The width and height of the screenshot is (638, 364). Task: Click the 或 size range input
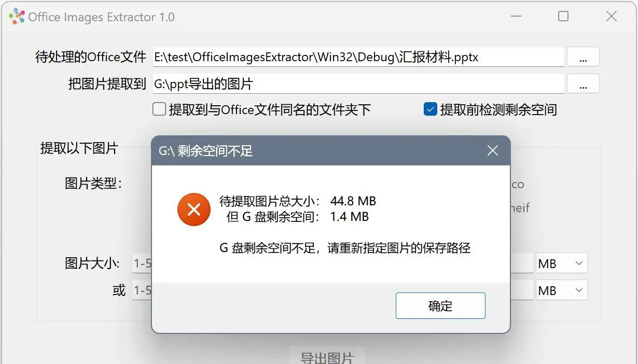142,290
